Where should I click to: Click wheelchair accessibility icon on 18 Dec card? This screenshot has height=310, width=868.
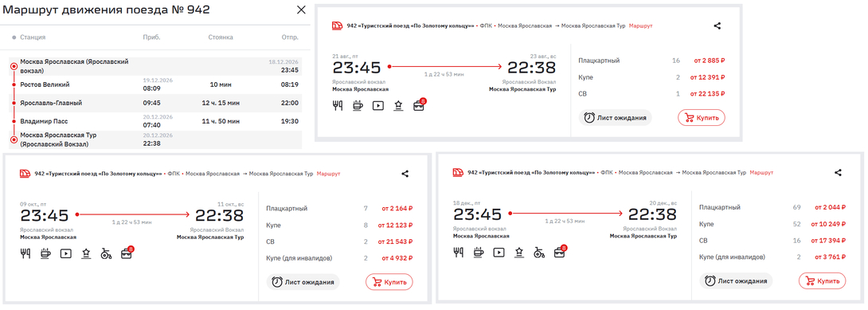tap(540, 253)
